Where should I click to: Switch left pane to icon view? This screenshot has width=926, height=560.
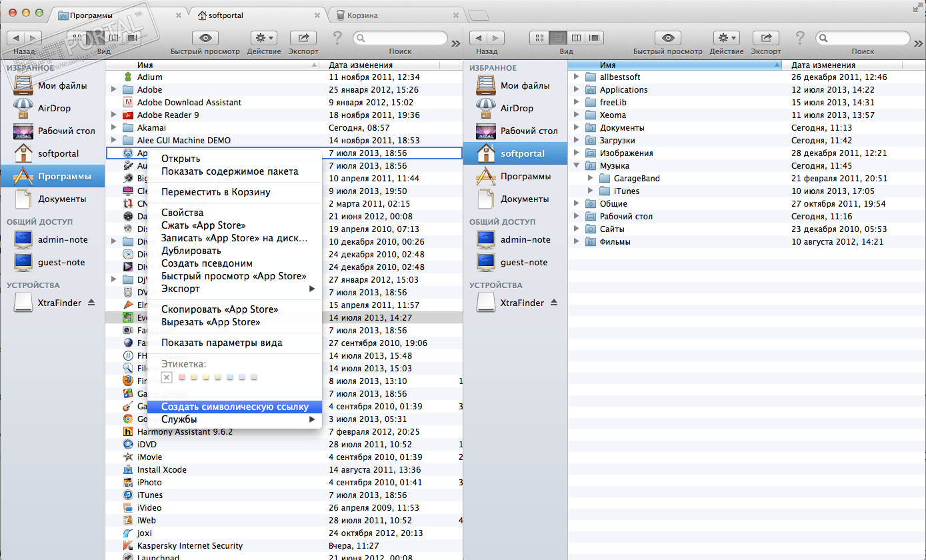point(77,38)
